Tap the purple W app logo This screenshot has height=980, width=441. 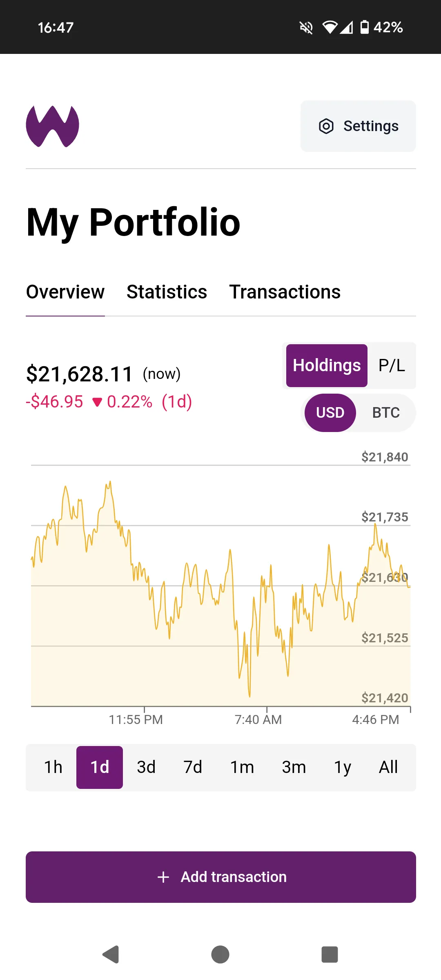coord(52,126)
